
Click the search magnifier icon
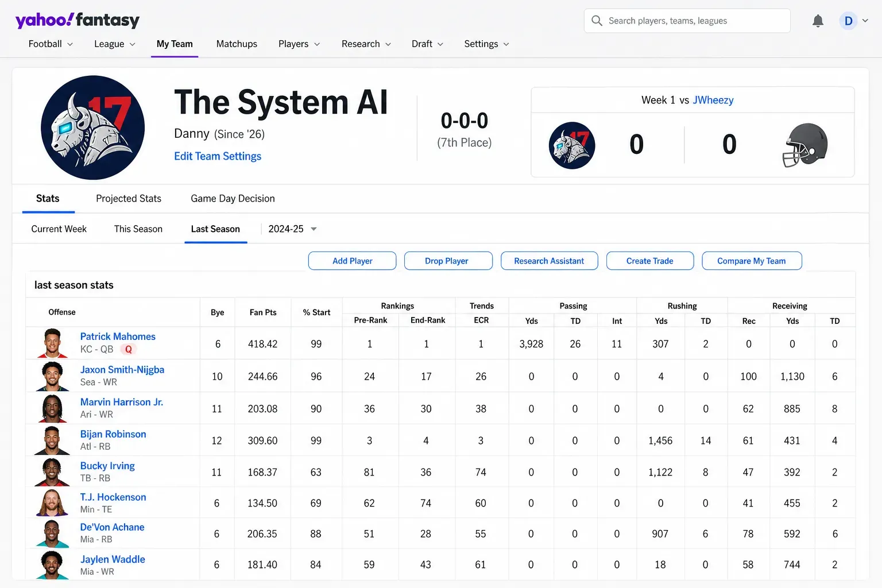[597, 21]
